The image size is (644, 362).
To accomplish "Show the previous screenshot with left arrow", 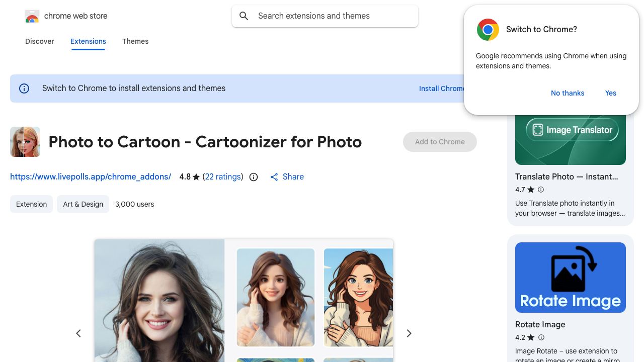I will [x=78, y=333].
